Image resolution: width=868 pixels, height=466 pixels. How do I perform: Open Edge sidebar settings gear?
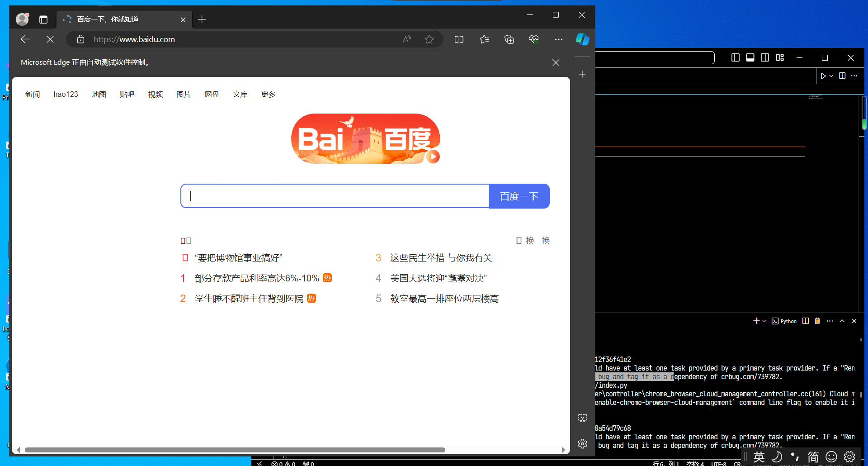pyautogui.click(x=582, y=444)
